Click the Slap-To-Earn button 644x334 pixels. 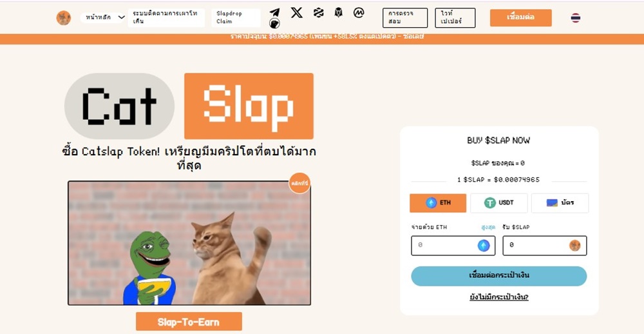[x=189, y=322]
